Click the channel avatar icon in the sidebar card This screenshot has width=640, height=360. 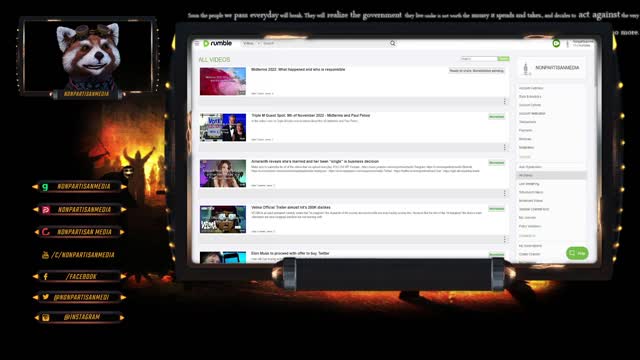(526, 69)
